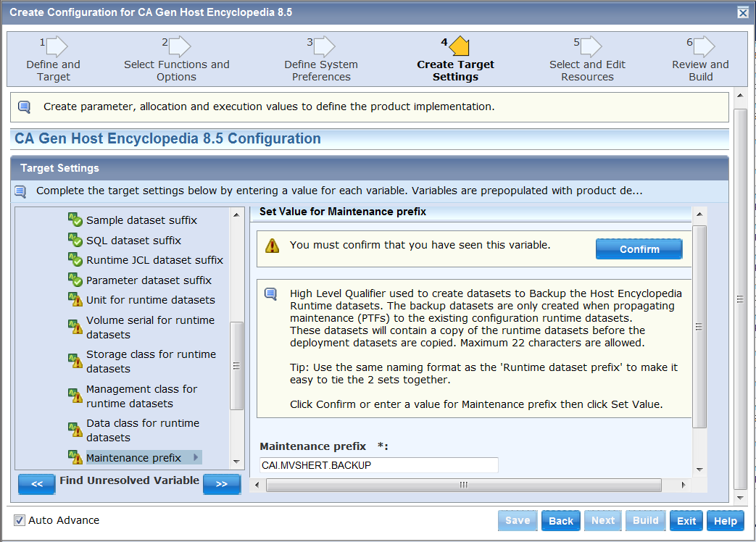Viewport: 756px width, 542px height.
Task: Click the Set Value panel vertical scrollbar thumb
Action: point(699,327)
